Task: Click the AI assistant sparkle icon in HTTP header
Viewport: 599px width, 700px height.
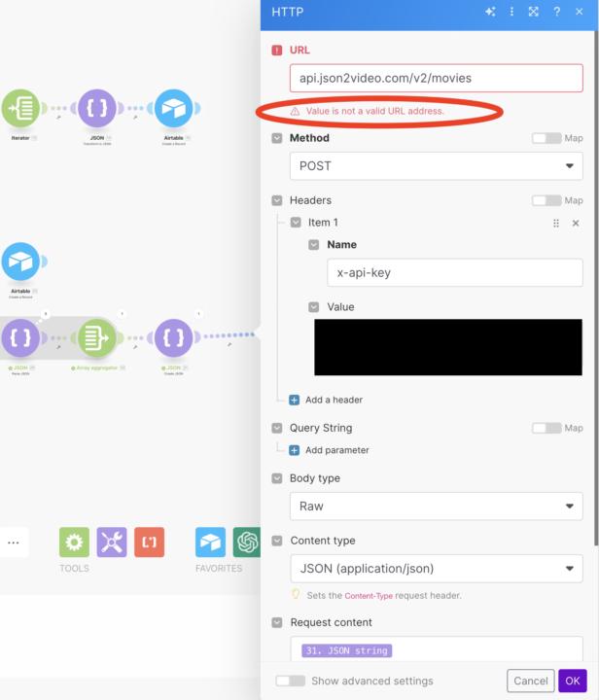Action: coord(490,12)
